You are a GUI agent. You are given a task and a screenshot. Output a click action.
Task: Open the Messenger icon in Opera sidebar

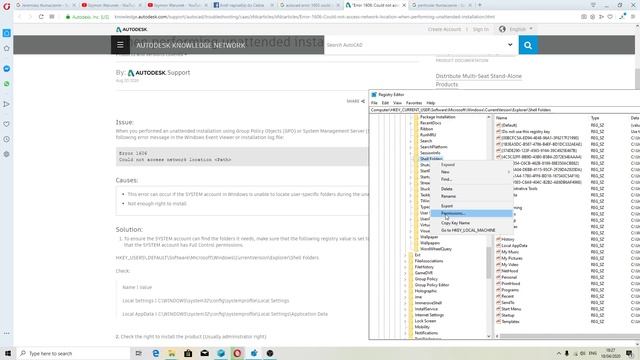click(x=7, y=69)
